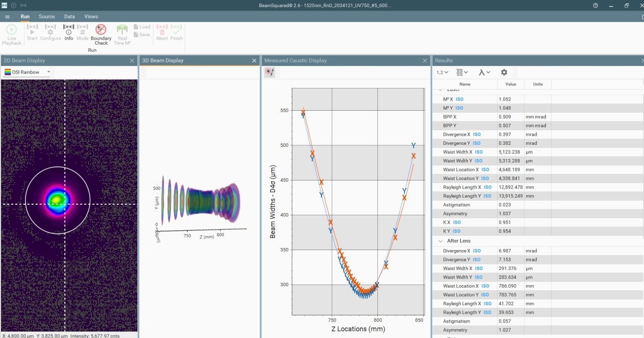Viewport: 644px width, 338px height.
Task: Open the 1.2 decimal precision dropdown
Action: [442, 72]
